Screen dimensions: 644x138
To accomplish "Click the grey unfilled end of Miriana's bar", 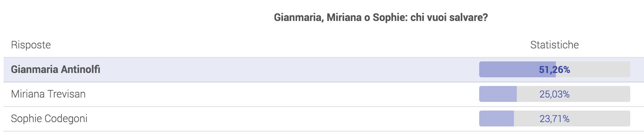I will tap(600, 94).
